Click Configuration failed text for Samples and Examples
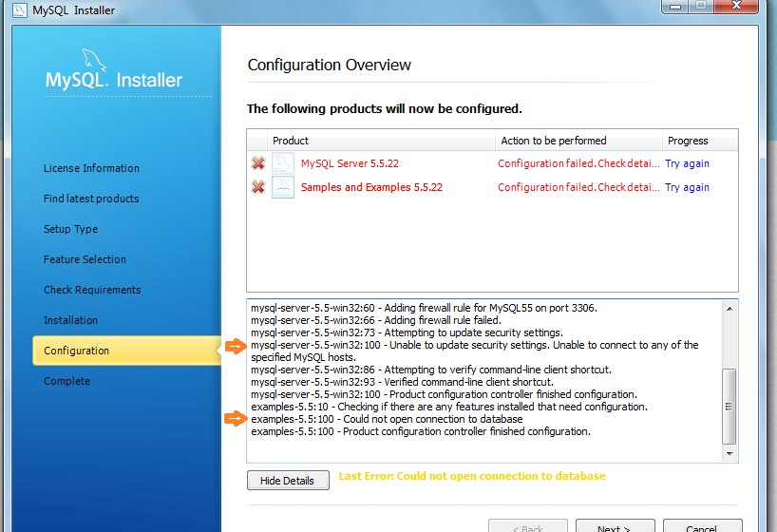 tap(578, 187)
